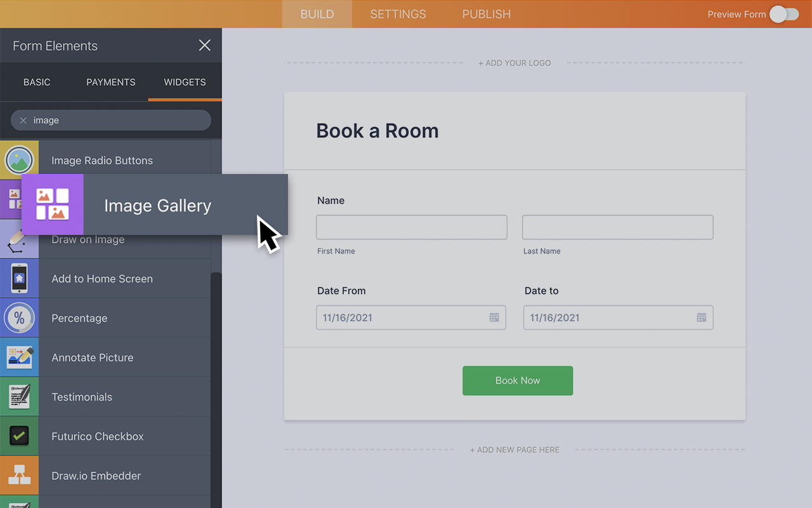Toggle the Preview Form switch

coord(784,14)
